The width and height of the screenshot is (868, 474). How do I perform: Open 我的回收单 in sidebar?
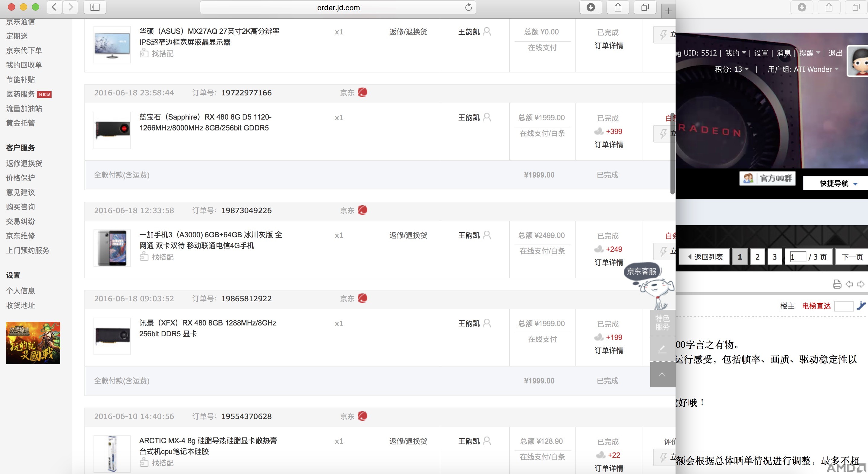coord(24,65)
